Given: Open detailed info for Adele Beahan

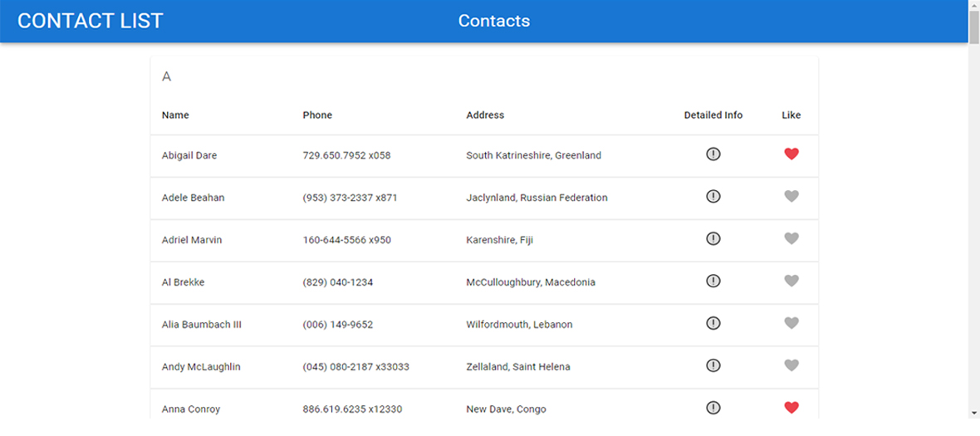Looking at the screenshot, I should [x=713, y=196].
